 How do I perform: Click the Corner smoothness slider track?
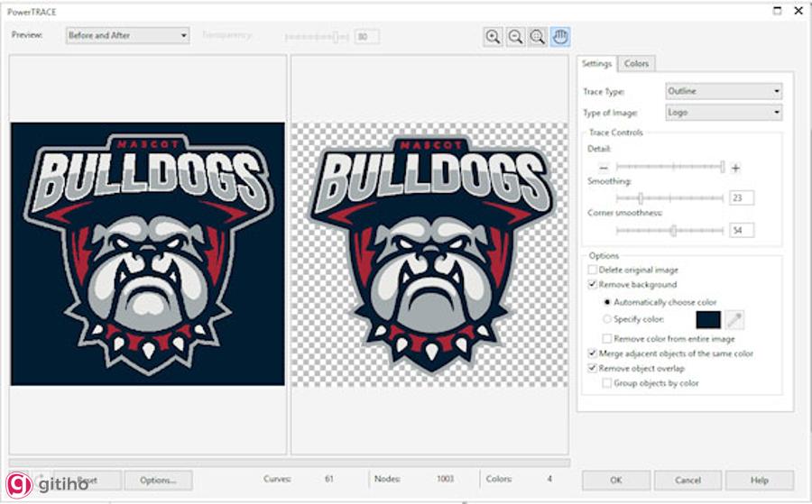click(x=669, y=230)
